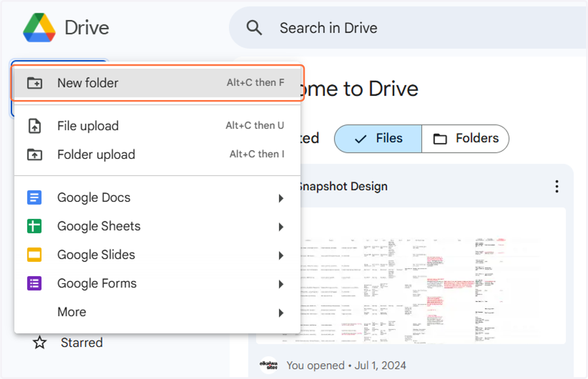Click the green Google Sheets icon
588x379 pixels.
(x=34, y=226)
